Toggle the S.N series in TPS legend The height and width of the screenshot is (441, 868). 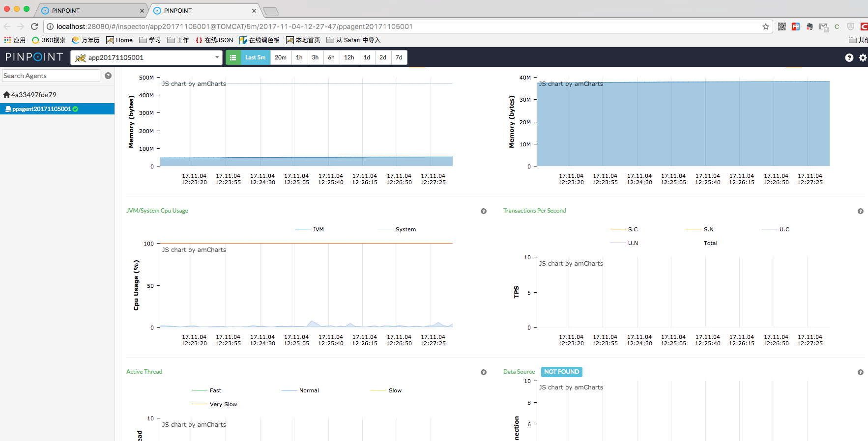click(x=700, y=229)
